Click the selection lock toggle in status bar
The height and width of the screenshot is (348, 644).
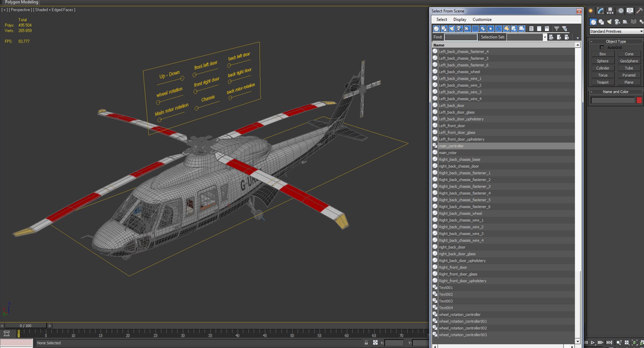click(366, 343)
